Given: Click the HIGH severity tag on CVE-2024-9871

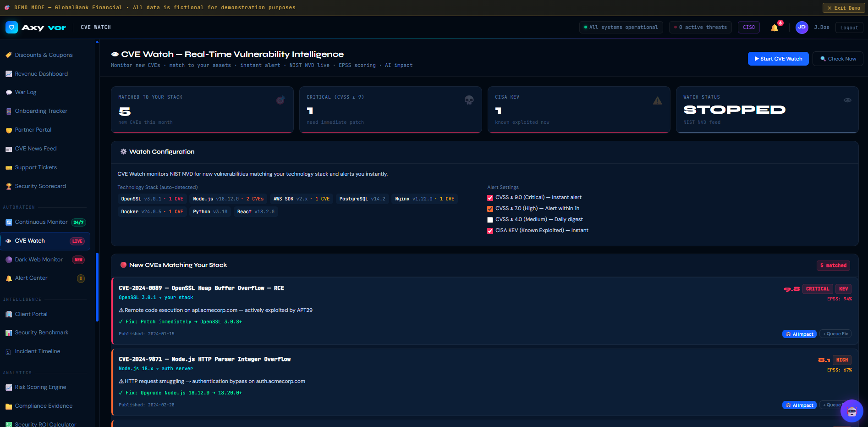Looking at the screenshot, I should coord(842,360).
